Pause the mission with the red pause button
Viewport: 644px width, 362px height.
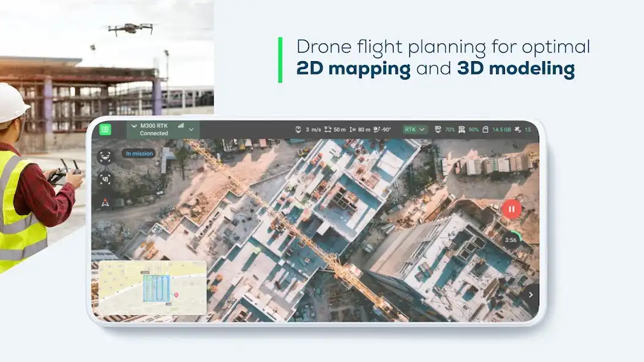[x=512, y=209]
